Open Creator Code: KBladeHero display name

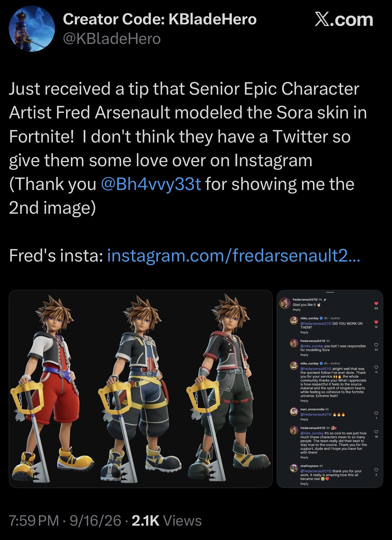click(160, 20)
